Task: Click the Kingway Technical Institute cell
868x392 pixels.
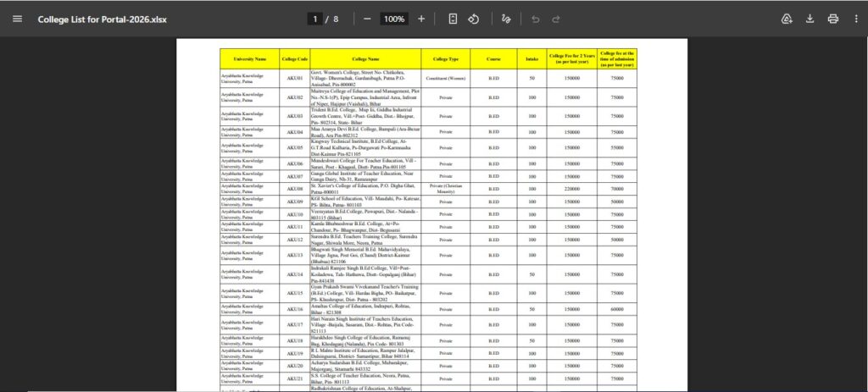Action: 365,147
